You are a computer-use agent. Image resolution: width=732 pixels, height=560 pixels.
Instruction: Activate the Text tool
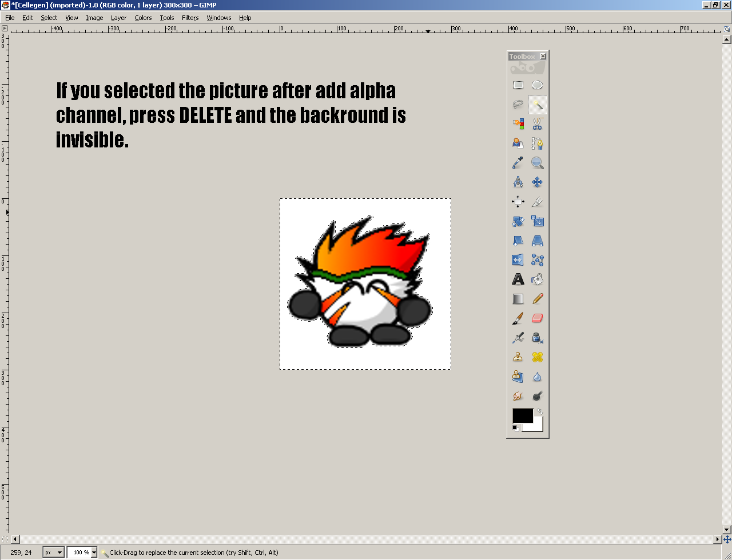[518, 279]
